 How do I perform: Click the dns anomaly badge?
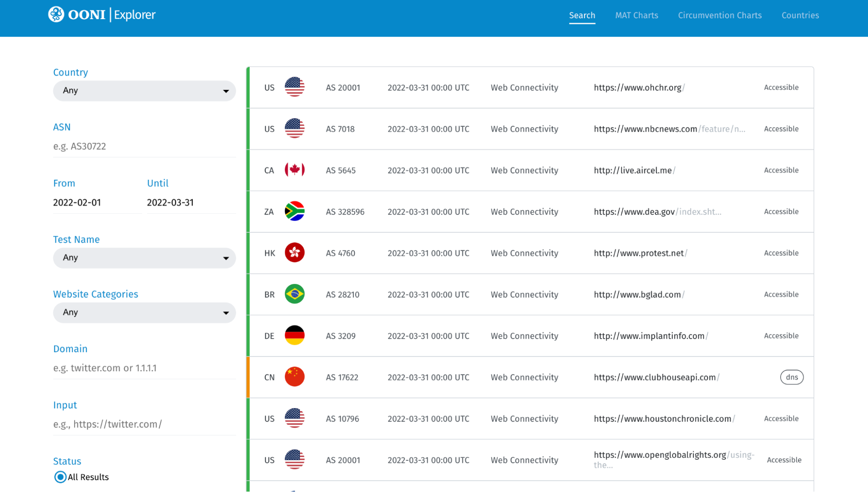coord(792,377)
